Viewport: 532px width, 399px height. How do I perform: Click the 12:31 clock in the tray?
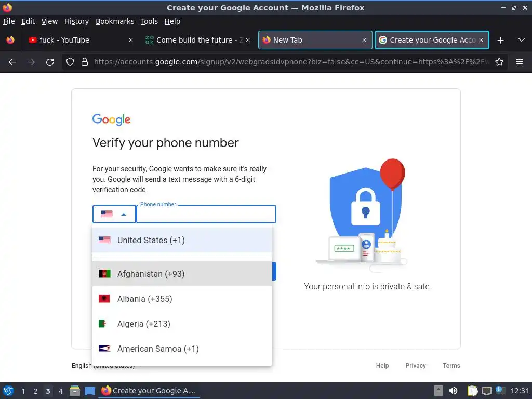520,391
